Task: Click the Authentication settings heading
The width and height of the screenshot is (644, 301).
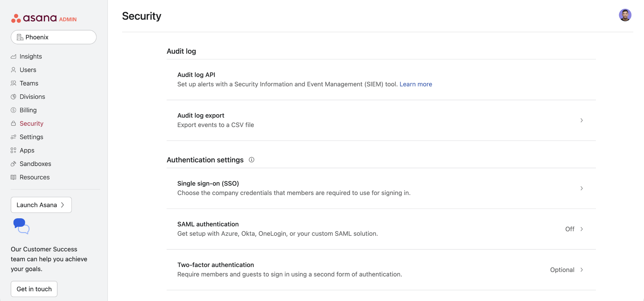Action: coord(205,160)
